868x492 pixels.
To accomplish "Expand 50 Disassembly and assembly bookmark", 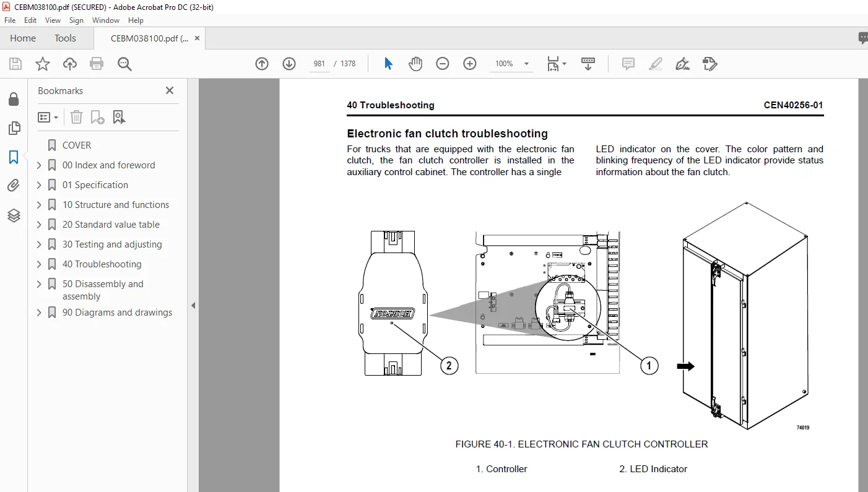I will [x=39, y=284].
